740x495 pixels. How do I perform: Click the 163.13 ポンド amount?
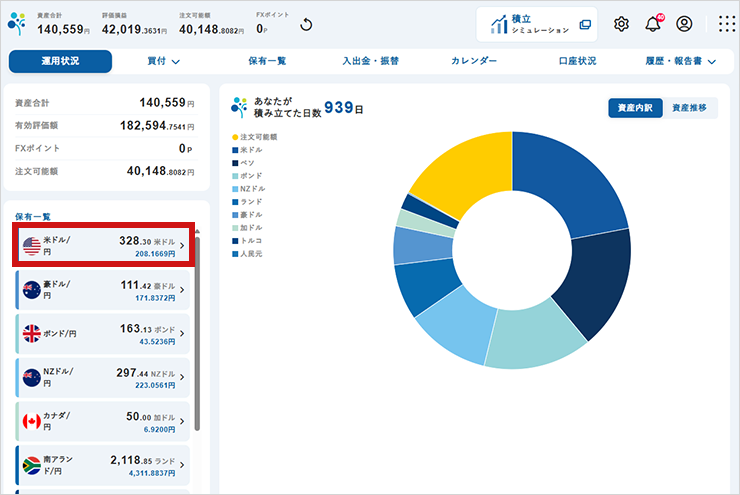pyautogui.click(x=147, y=328)
